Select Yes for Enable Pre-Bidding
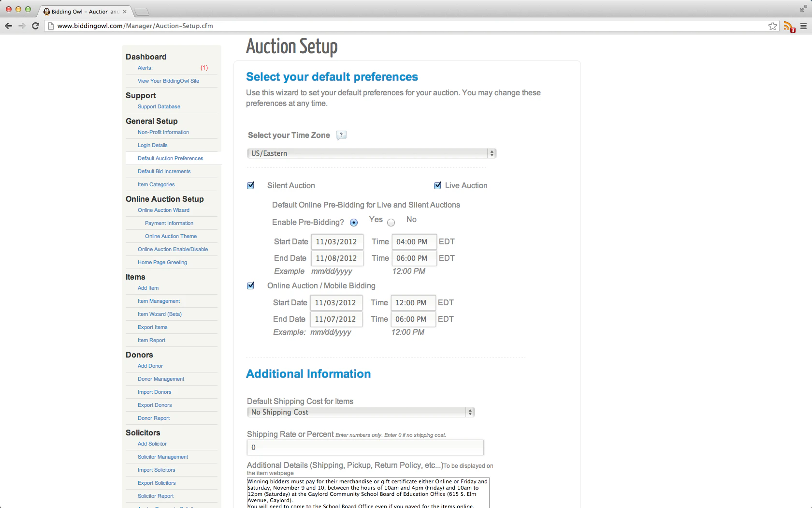 tap(354, 223)
